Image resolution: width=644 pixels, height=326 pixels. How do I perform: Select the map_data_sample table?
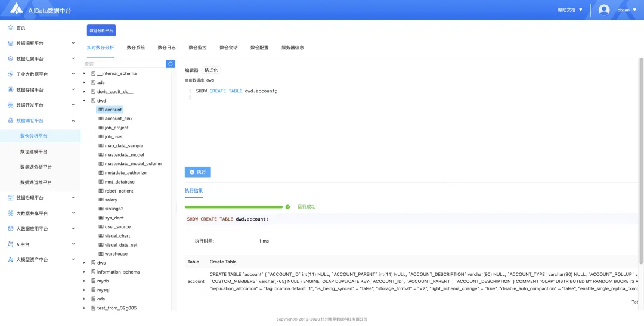[123, 146]
